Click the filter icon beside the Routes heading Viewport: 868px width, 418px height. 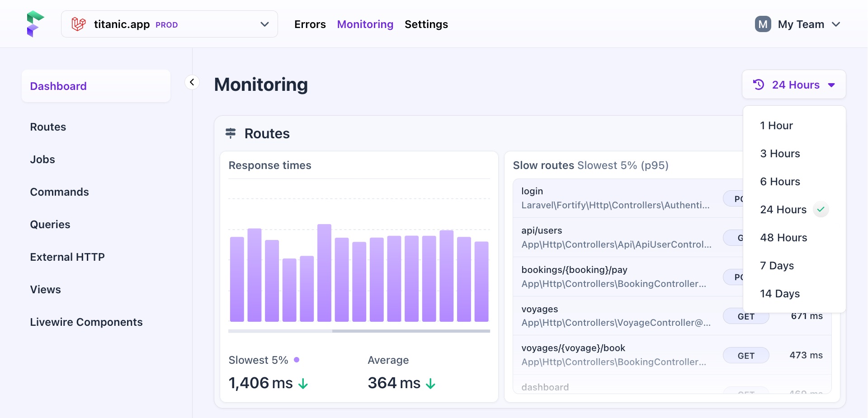coord(231,133)
